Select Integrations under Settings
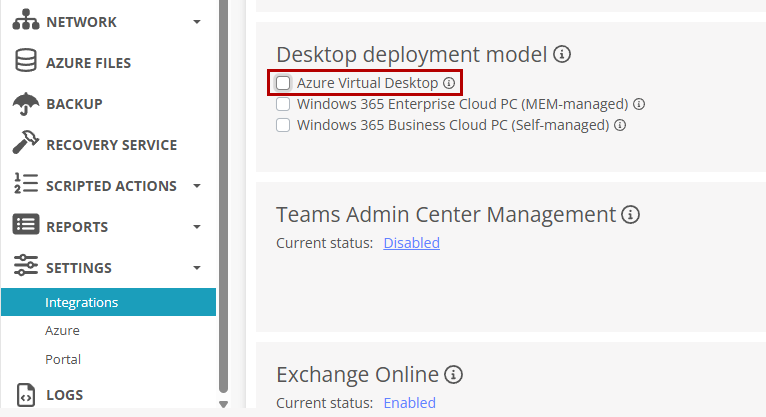 pyautogui.click(x=108, y=302)
